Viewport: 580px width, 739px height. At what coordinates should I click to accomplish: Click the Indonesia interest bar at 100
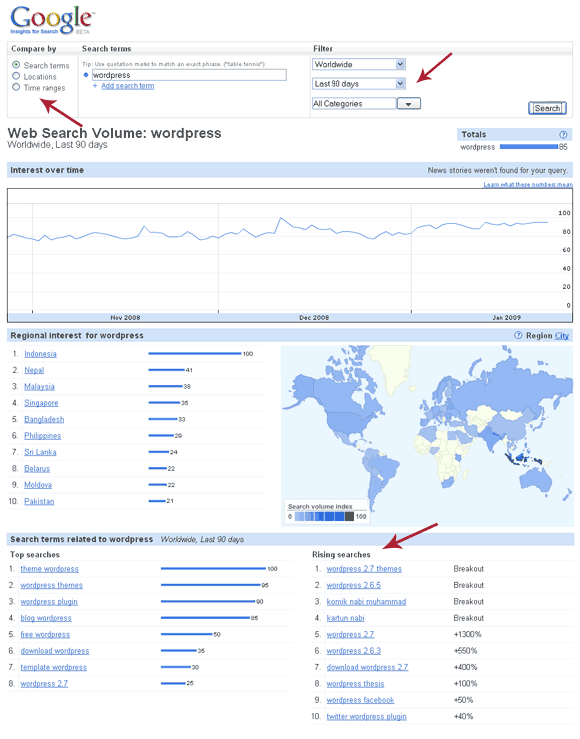[195, 353]
